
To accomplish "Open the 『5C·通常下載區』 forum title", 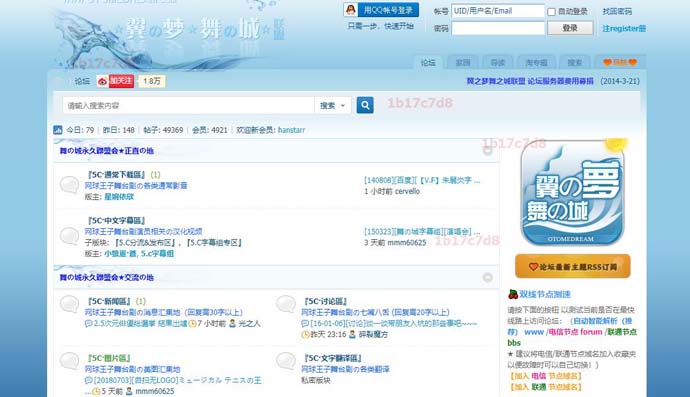I will [117, 174].
